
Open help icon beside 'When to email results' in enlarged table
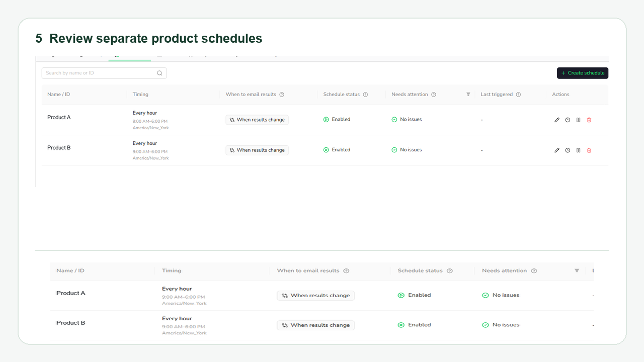tap(346, 270)
